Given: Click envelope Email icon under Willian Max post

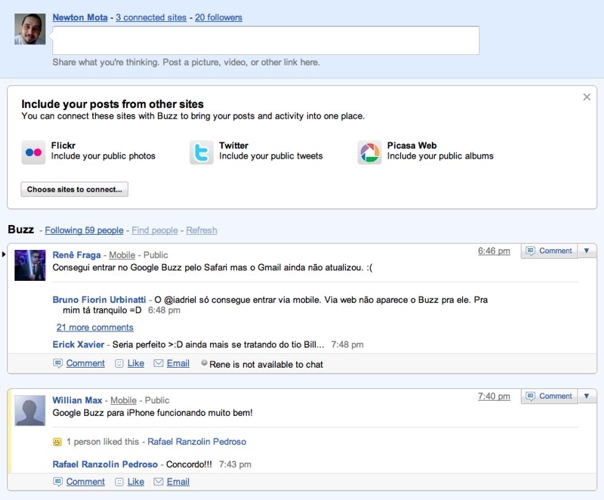Looking at the screenshot, I should point(158,481).
